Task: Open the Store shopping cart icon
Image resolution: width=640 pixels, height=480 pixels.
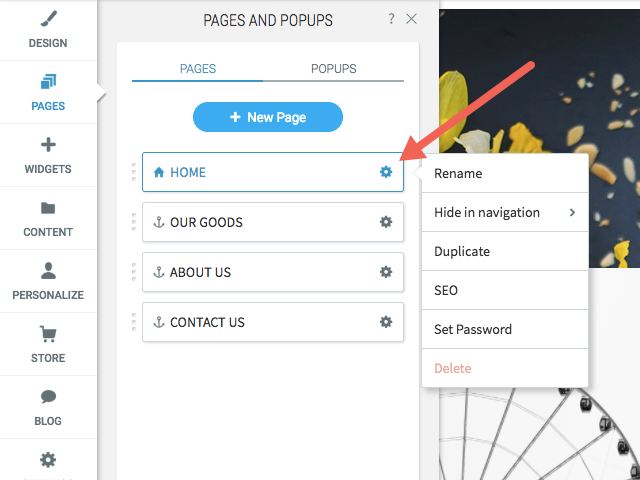Action: pos(48,334)
